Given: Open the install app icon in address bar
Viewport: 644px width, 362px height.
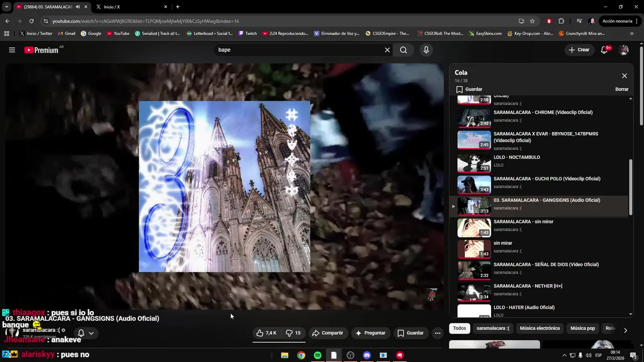Looking at the screenshot, I should point(521,21).
